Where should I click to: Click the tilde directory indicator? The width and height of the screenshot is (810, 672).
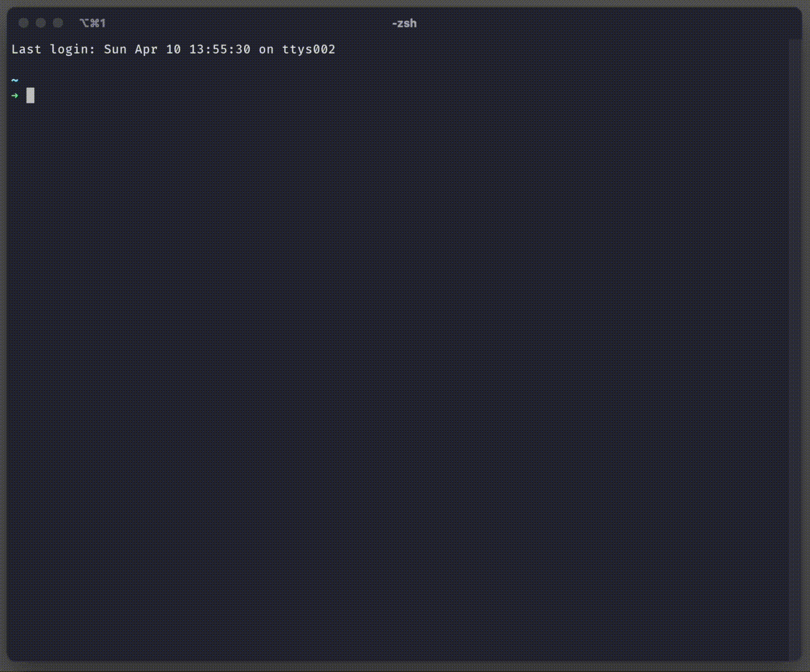coord(15,80)
